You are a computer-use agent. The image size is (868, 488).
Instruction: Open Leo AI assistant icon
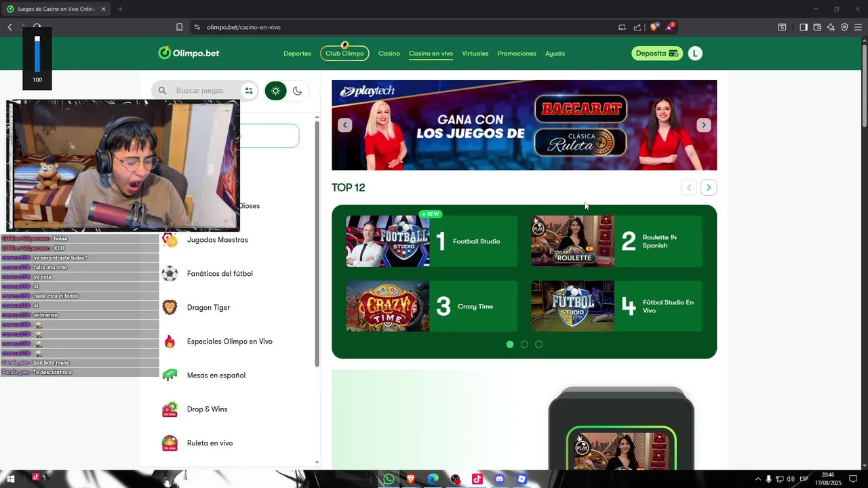[831, 27]
